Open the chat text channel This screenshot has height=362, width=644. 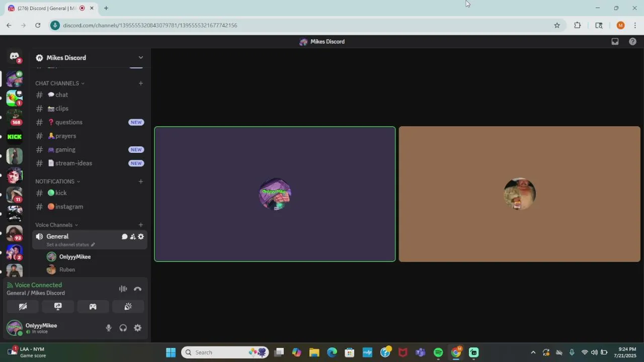click(x=90, y=95)
